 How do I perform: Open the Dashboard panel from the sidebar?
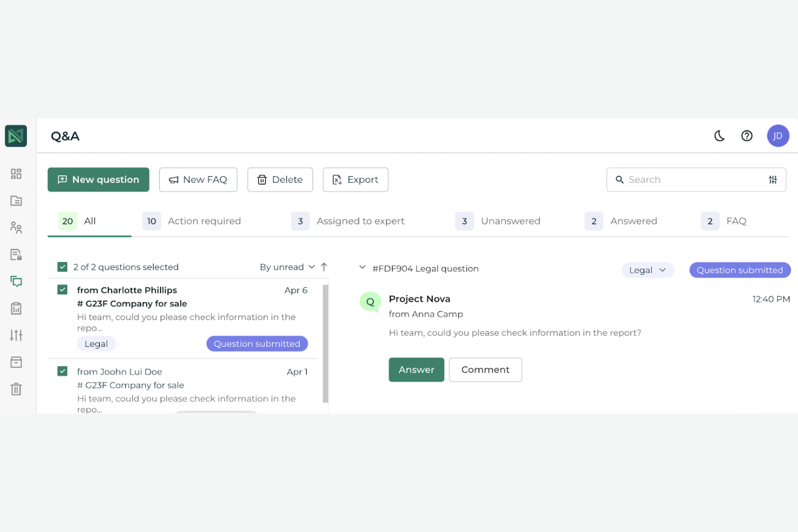16,174
